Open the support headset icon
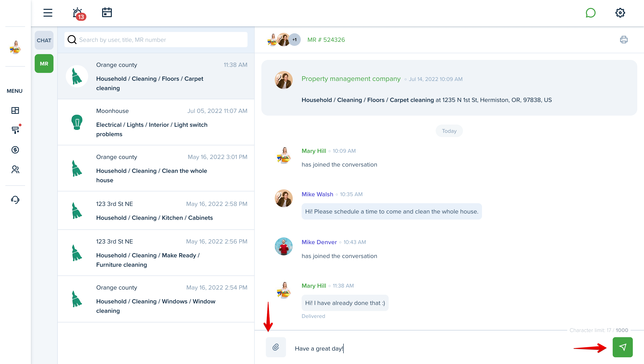644x364 pixels. tap(15, 199)
